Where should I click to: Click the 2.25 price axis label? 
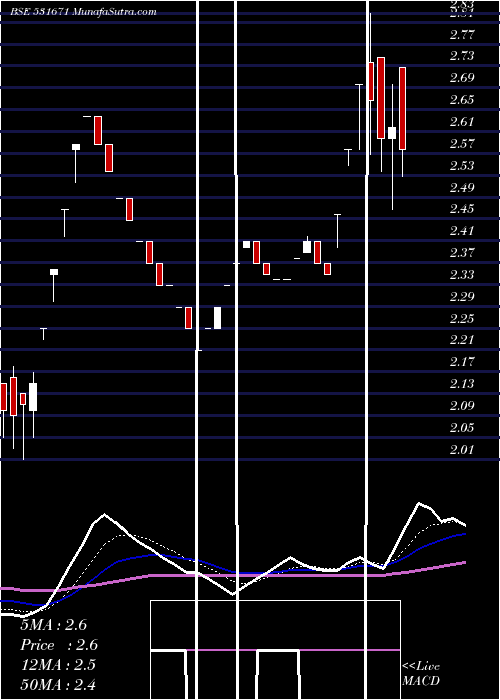tap(462, 319)
